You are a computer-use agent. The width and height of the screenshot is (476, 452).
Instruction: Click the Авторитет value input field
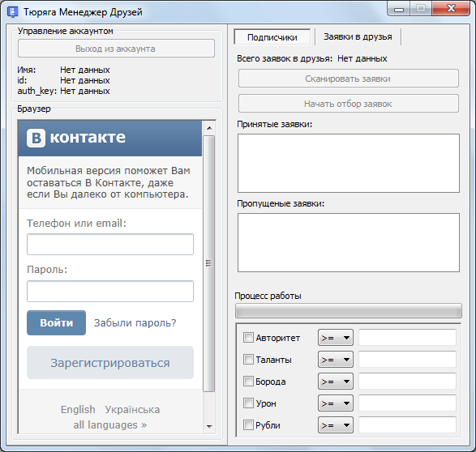click(407, 338)
